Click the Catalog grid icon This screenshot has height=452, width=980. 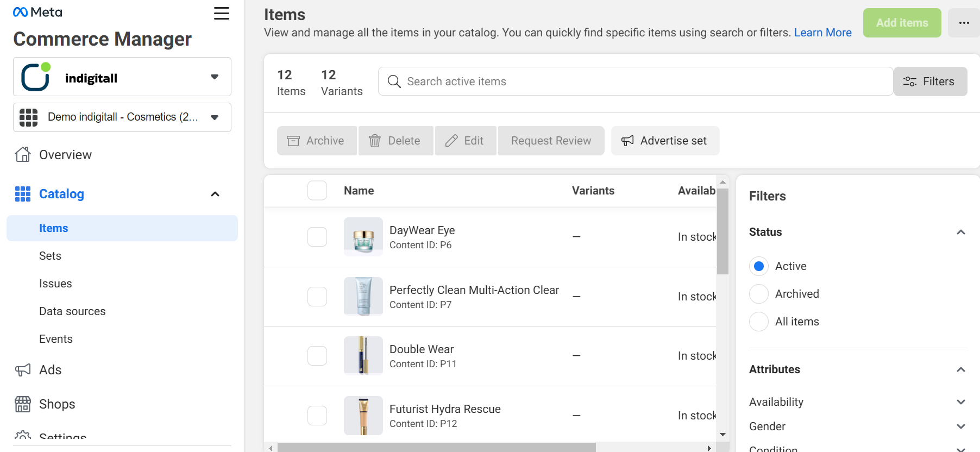pyautogui.click(x=23, y=194)
